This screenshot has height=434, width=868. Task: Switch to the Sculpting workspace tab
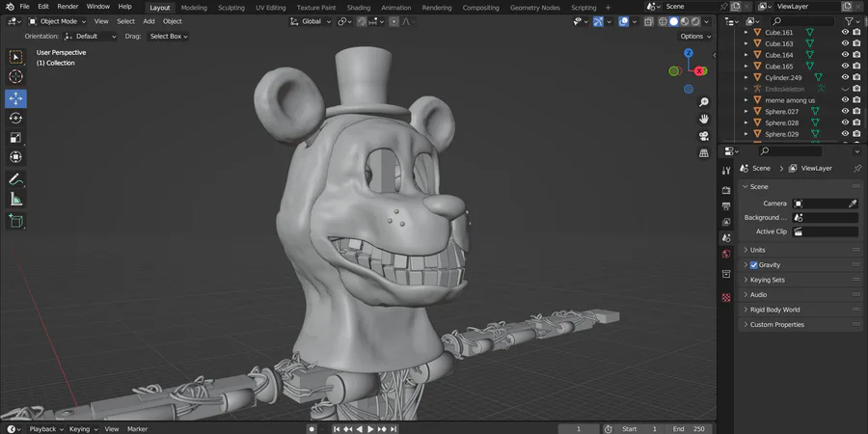click(231, 8)
